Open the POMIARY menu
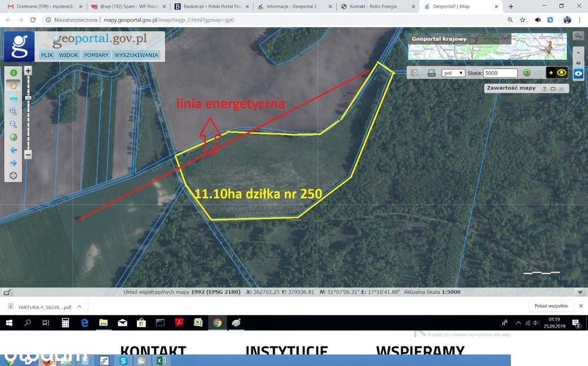 point(96,55)
